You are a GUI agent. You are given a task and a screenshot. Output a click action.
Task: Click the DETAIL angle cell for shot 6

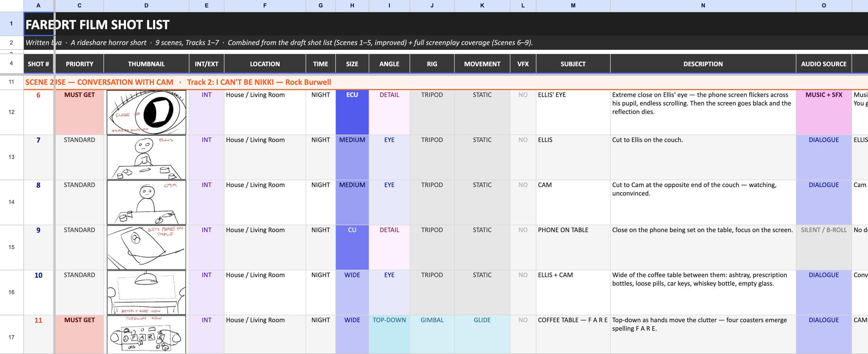coord(389,112)
